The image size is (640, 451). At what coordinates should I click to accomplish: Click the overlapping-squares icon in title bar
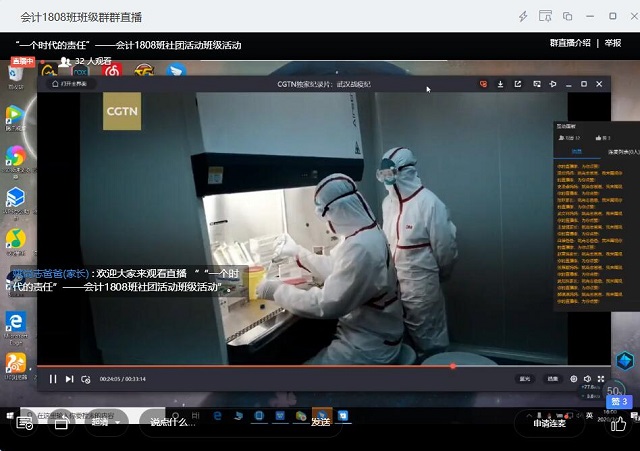coord(567,16)
